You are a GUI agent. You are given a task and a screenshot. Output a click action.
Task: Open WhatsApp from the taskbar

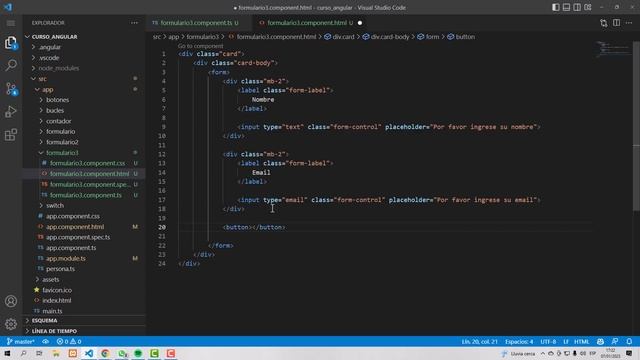point(122,353)
